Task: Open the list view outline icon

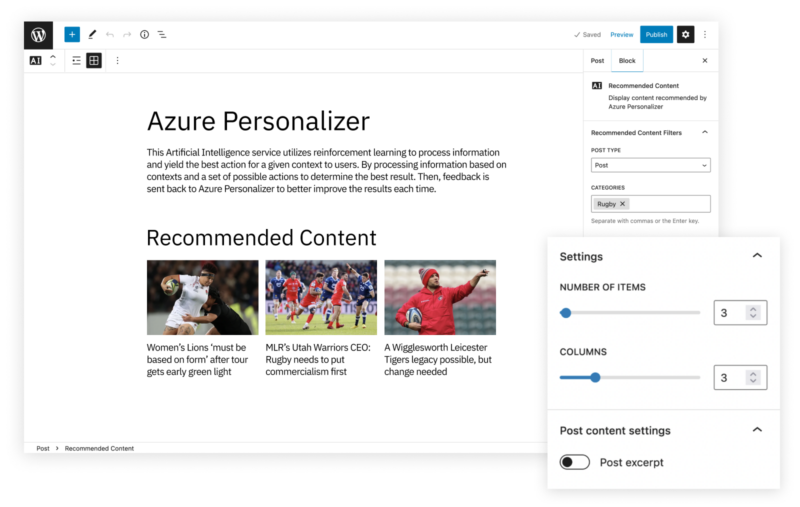Action: (162, 35)
